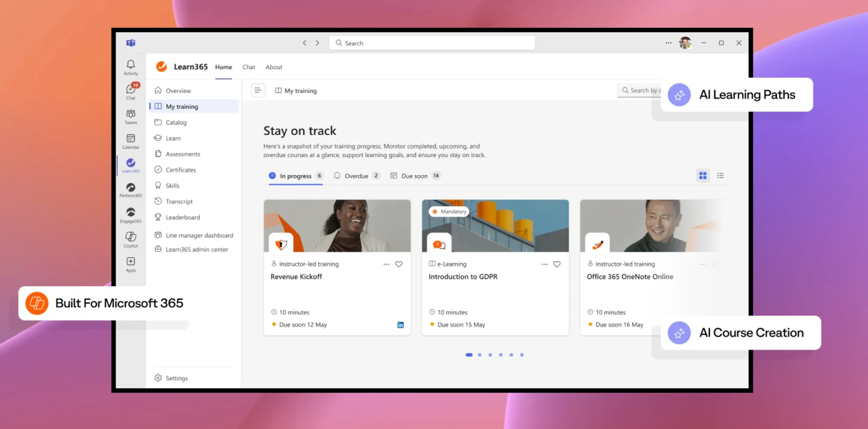The image size is (868, 429).
Task: Switch to the Chat tab in Learn365
Action: (248, 67)
